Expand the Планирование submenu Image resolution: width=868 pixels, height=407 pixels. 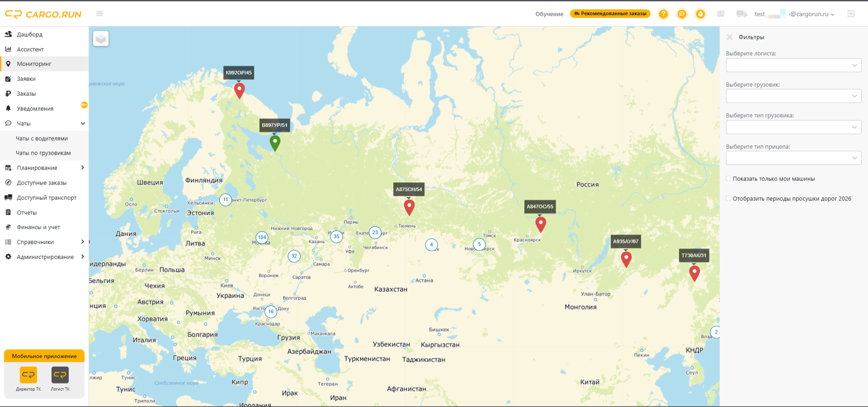pyautogui.click(x=82, y=168)
